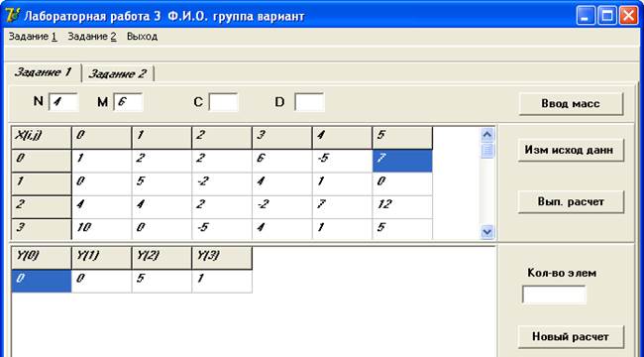
Task: Select the highlighted cell under Y(0)
Action: (41, 281)
